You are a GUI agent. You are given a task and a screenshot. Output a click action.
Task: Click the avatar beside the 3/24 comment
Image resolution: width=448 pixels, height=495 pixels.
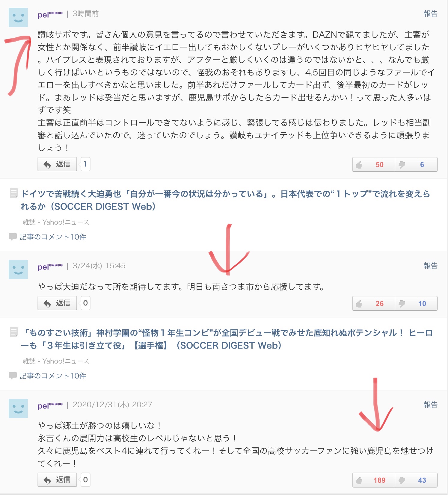[18, 270]
